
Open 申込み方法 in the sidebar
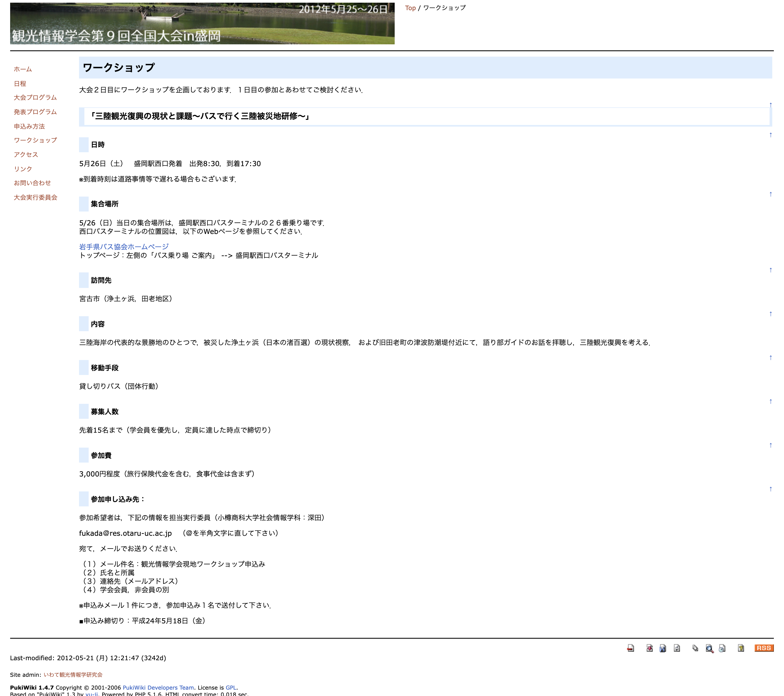pos(29,126)
